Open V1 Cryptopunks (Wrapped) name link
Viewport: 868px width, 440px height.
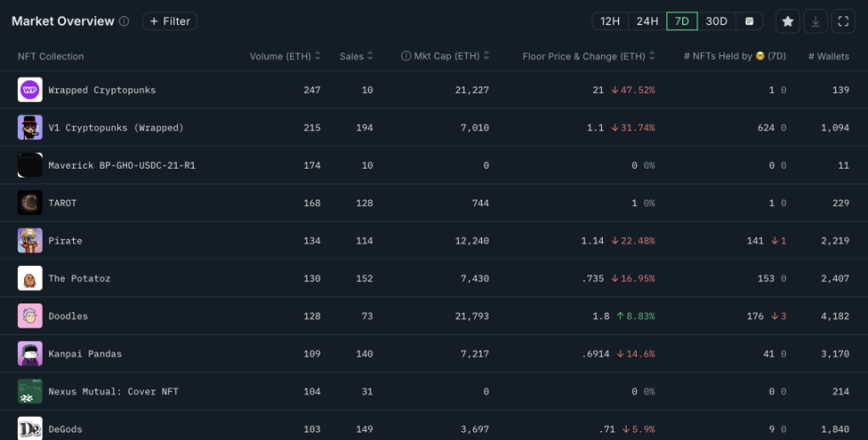click(x=116, y=128)
